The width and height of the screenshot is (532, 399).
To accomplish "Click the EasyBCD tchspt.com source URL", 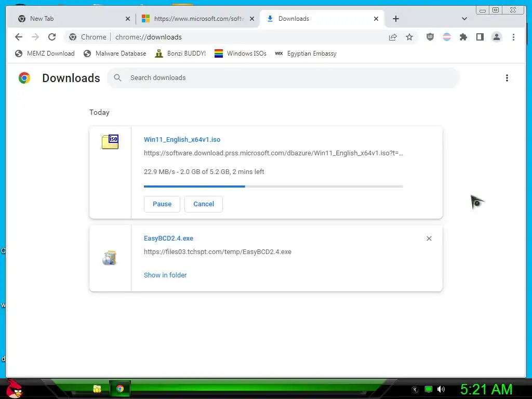I will tap(218, 252).
